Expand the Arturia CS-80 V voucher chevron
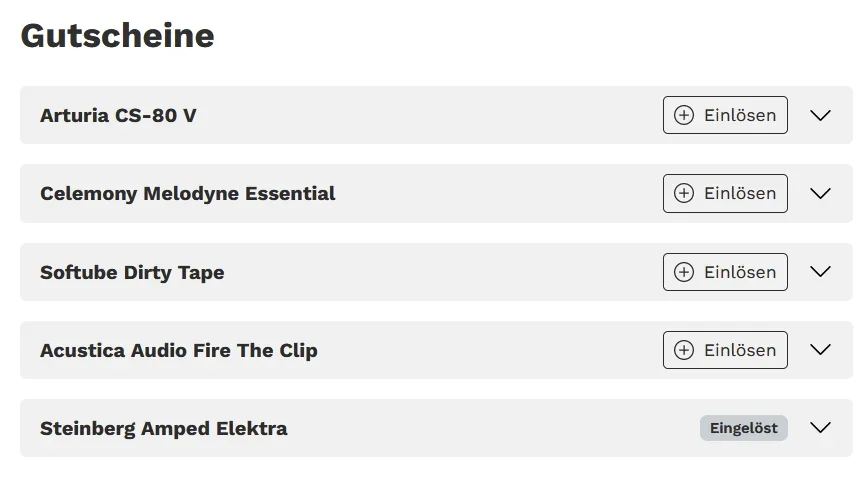Image resolution: width=868 pixels, height=480 pixels. pyautogui.click(x=821, y=115)
